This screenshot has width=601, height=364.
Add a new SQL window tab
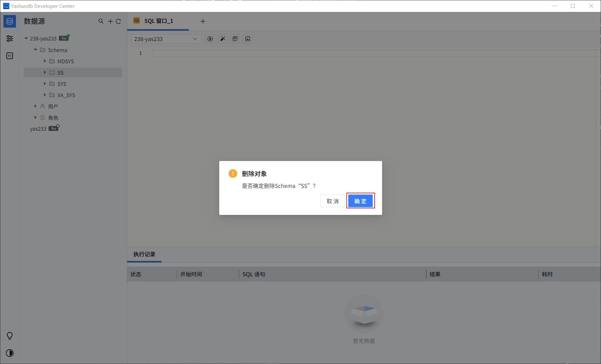203,21
